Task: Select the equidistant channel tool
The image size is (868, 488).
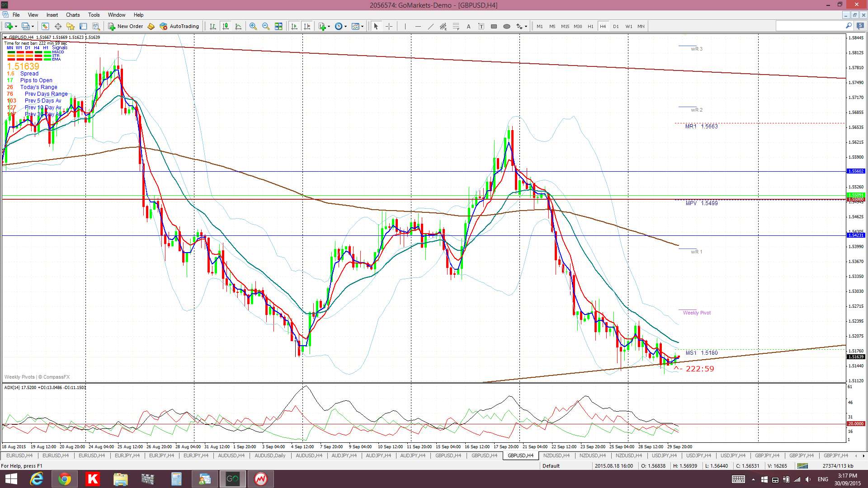Action: [x=443, y=26]
